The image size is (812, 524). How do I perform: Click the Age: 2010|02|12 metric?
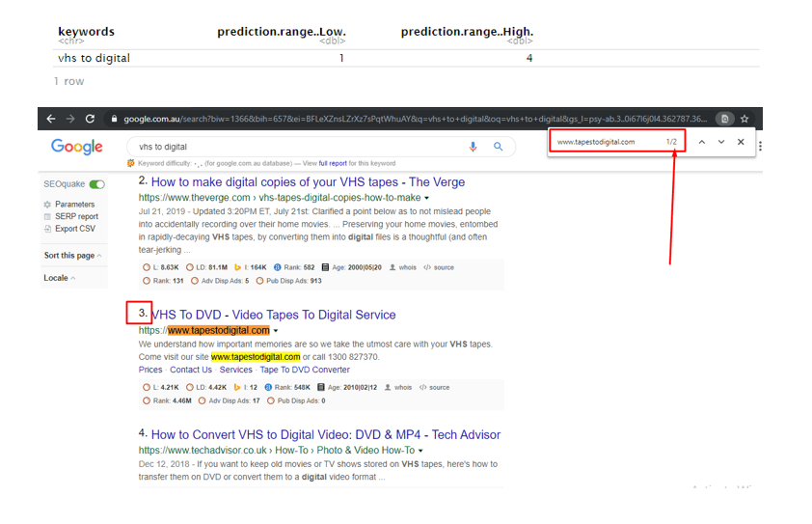tap(347, 388)
